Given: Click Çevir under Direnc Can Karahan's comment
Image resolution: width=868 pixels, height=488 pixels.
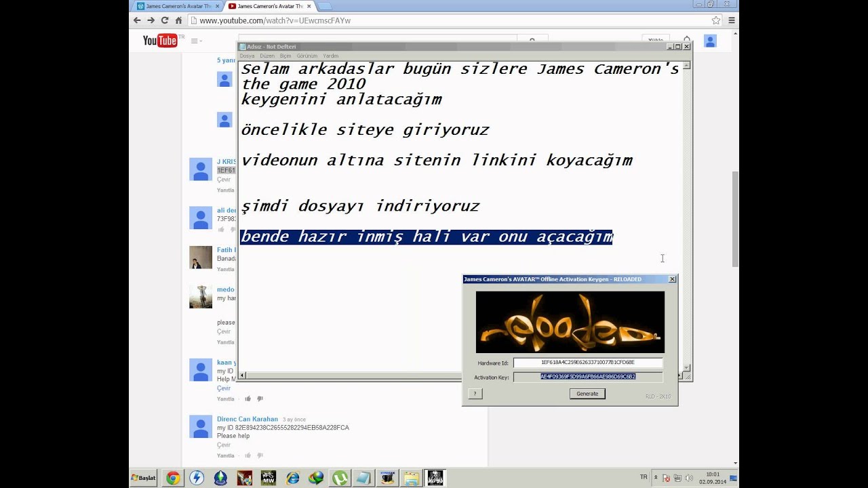Looking at the screenshot, I should click(x=224, y=445).
